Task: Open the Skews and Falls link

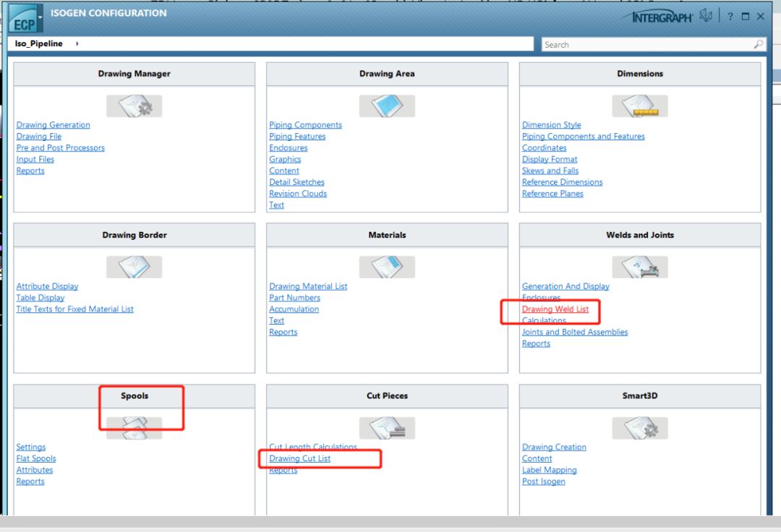Action: tap(550, 171)
